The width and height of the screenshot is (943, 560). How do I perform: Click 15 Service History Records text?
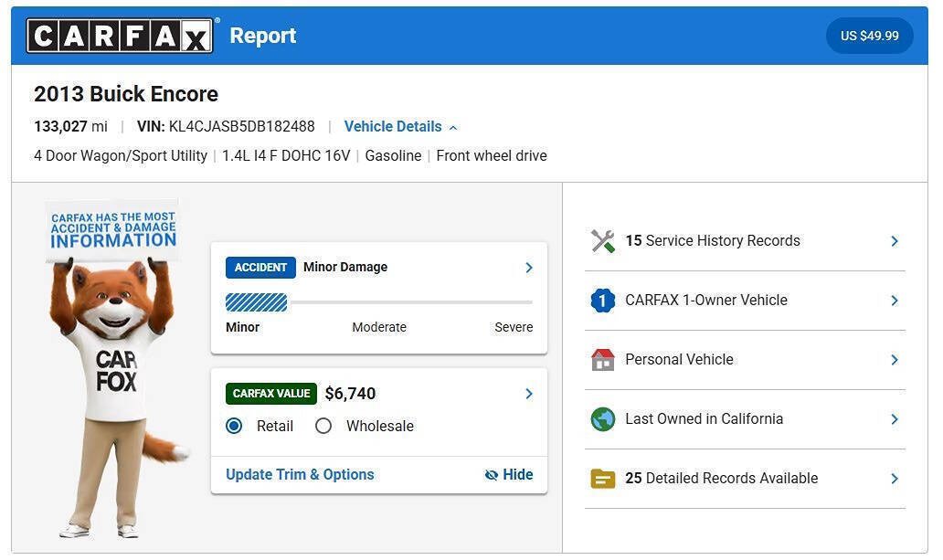713,240
